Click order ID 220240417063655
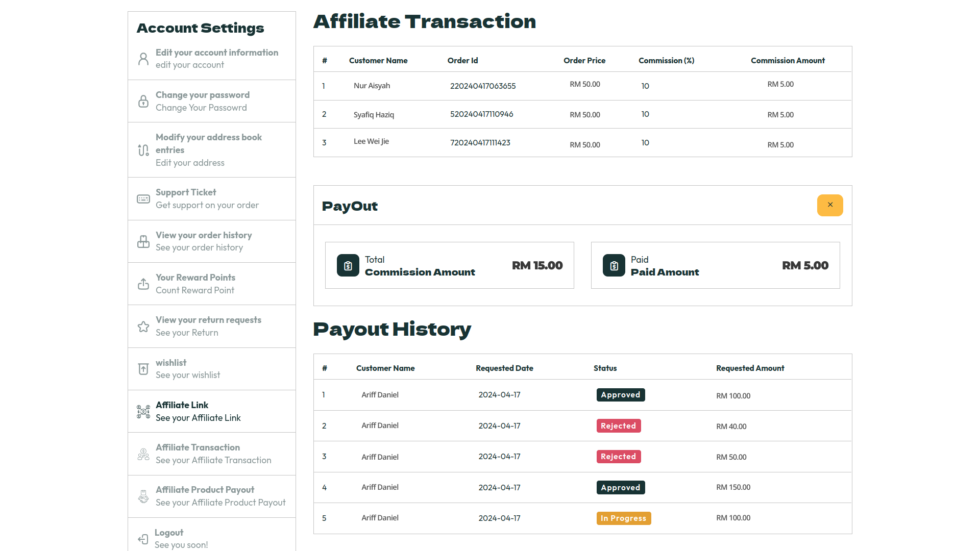 pos(483,86)
